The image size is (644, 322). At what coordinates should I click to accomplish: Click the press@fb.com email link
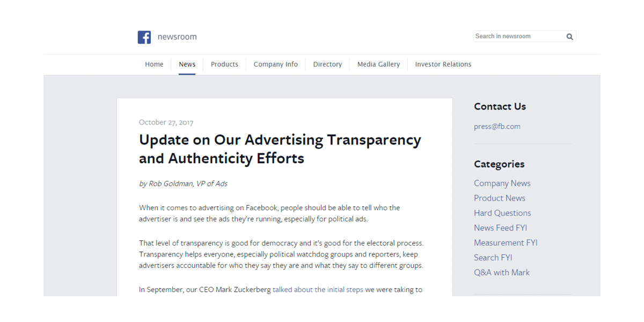tap(497, 127)
